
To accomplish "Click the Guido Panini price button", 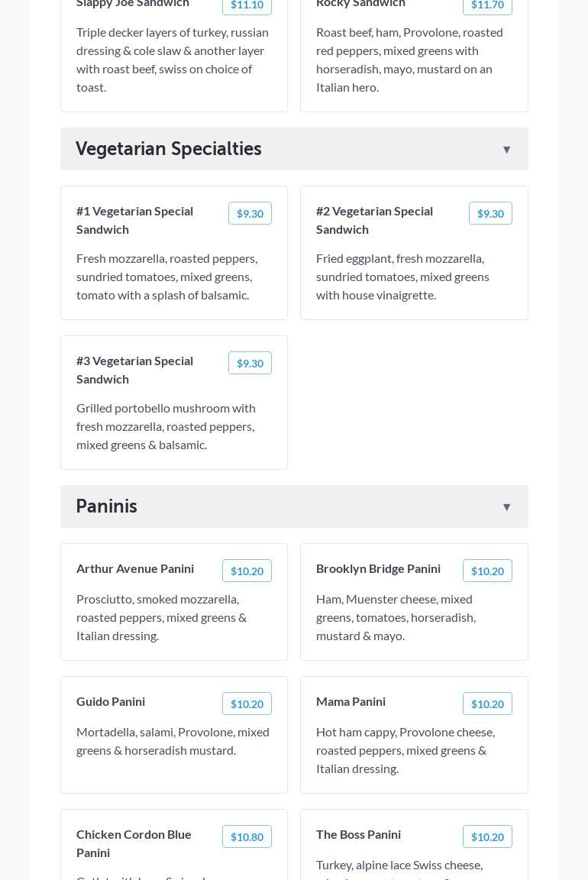I will pyautogui.click(x=247, y=704).
